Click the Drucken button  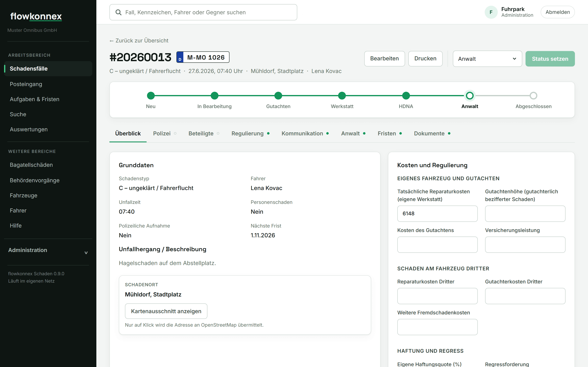click(x=425, y=59)
